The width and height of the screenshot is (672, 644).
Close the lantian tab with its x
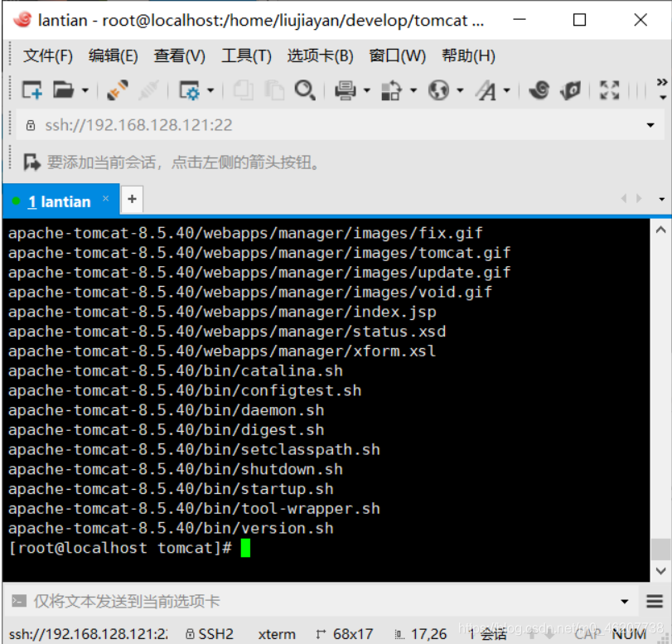pos(105,199)
